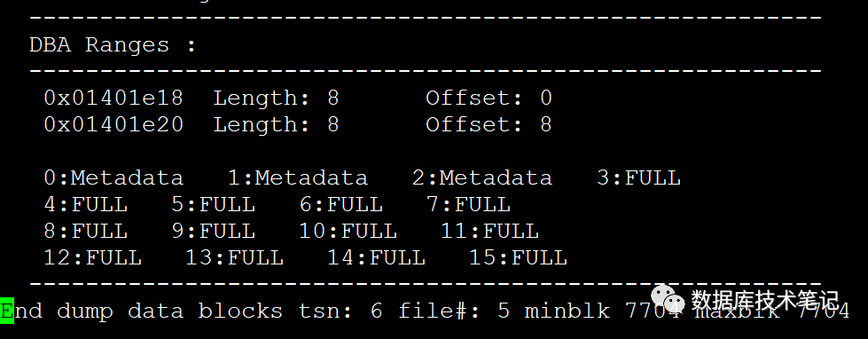Click the green highlighted cursor block
This screenshot has height=339, width=868.
pos(6,311)
